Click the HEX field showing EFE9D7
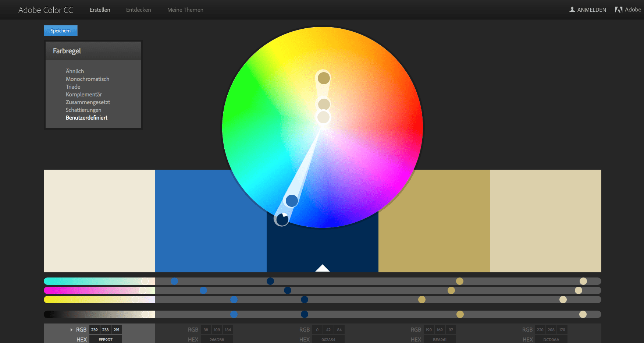 106,339
